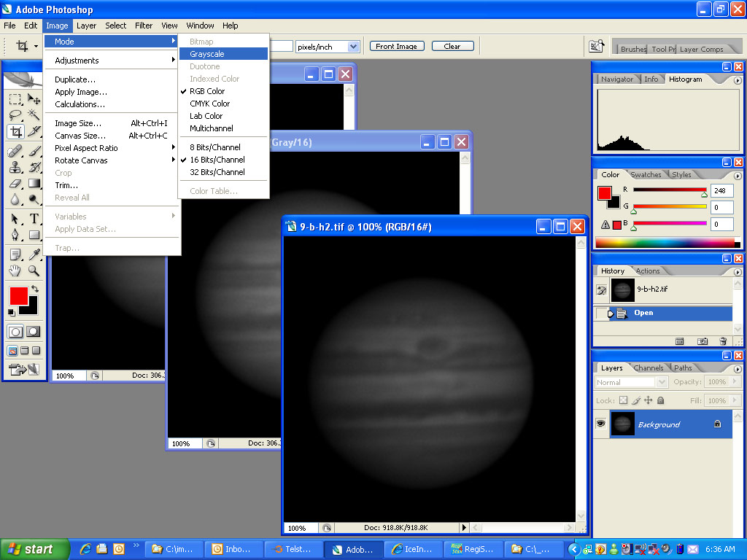The height and width of the screenshot is (560, 747).
Task: Select the Clone Stamp tool
Action: pyautogui.click(x=15, y=167)
